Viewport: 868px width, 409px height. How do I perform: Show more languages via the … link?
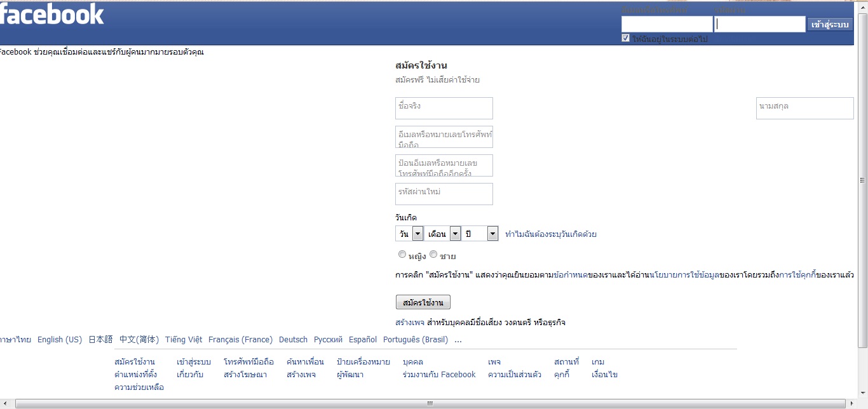pyautogui.click(x=458, y=340)
